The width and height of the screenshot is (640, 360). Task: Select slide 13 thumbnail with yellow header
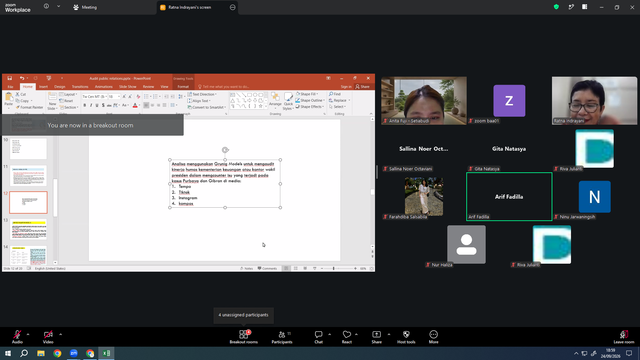click(x=28, y=229)
